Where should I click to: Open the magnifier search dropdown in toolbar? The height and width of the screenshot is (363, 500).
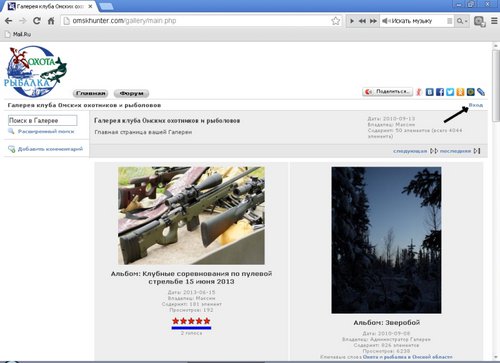tap(462, 21)
